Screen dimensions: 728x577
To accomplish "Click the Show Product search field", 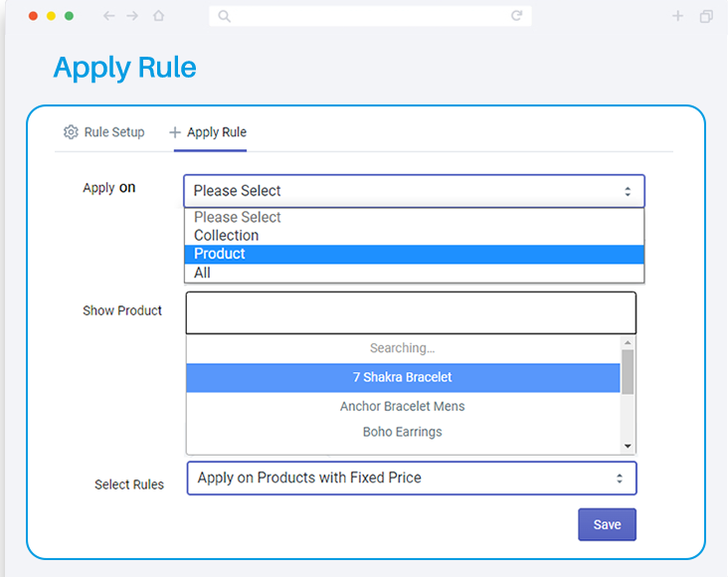I will (x=411, y=312).
